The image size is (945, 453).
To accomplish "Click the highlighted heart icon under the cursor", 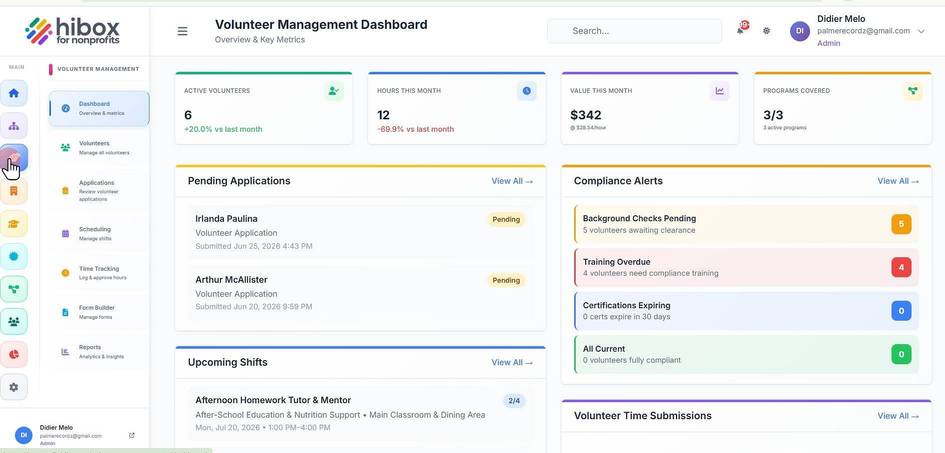I will 14,158.
